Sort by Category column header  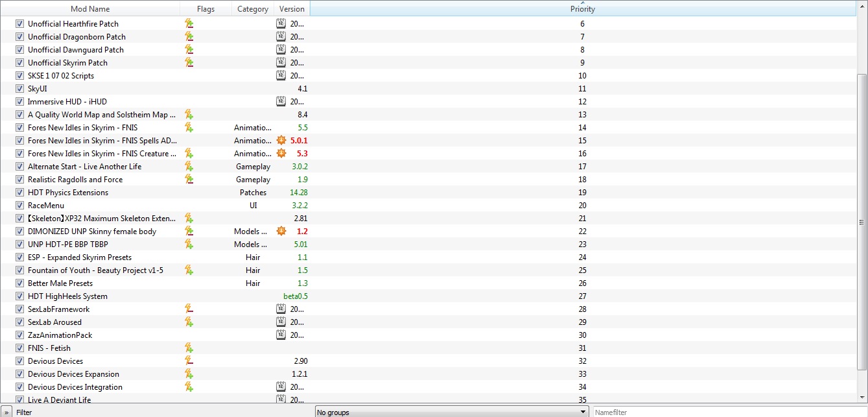(x=253, y=9)
